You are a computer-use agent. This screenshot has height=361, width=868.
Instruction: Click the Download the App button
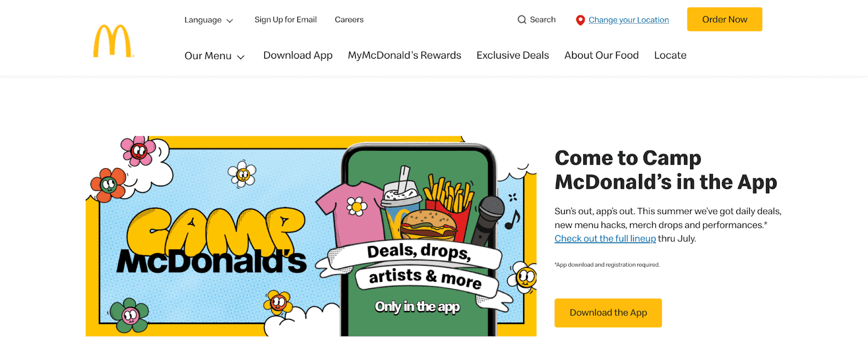pyautogui.click(x=608, y=313)
